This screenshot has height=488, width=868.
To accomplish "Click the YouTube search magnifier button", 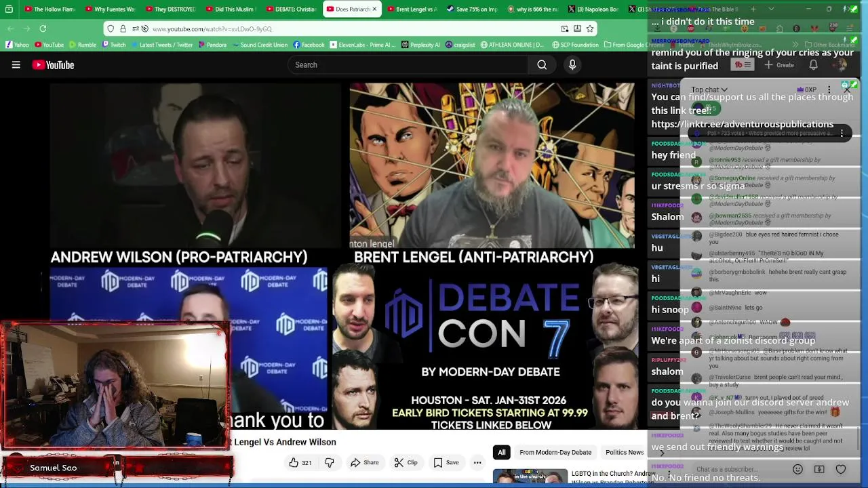I will pyautogui.click(x=542, y=65).
